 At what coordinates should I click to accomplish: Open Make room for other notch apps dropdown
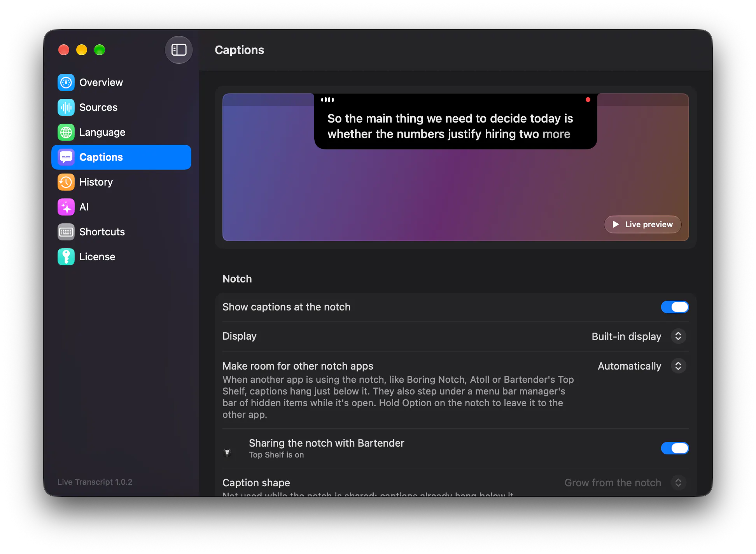click(x=642, y=366)
